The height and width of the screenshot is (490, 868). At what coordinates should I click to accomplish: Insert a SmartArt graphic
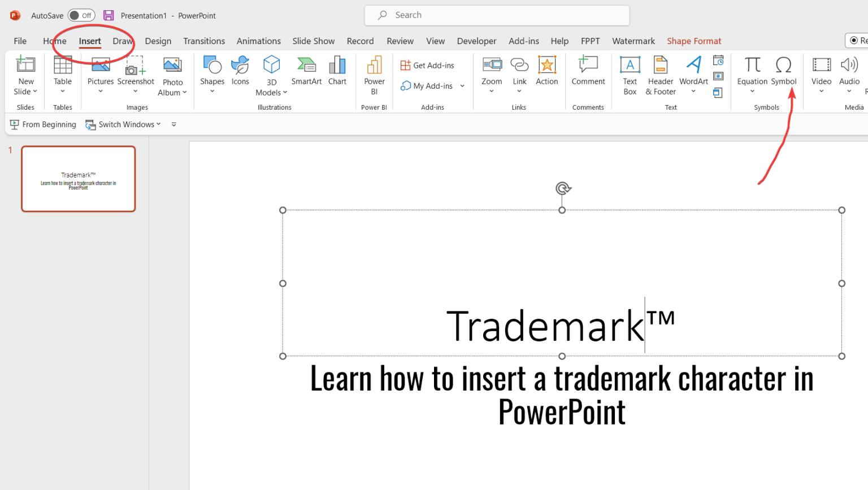click(306, 72)
